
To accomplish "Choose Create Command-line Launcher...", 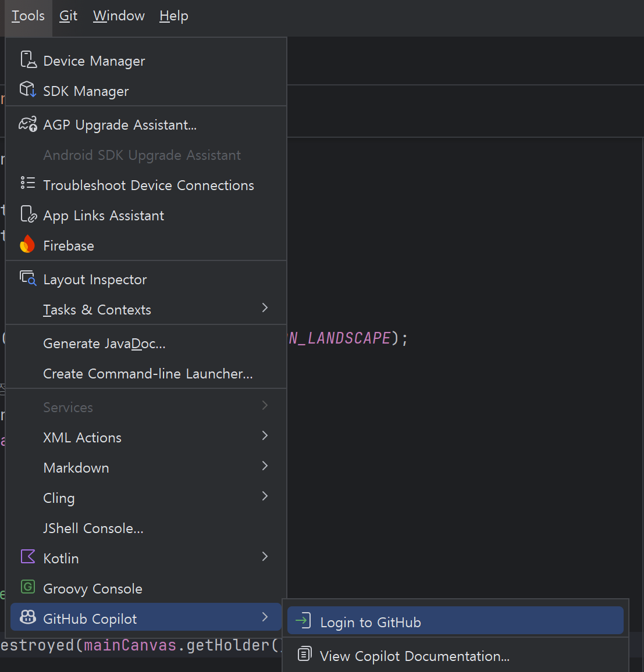I will pos(146,374).
